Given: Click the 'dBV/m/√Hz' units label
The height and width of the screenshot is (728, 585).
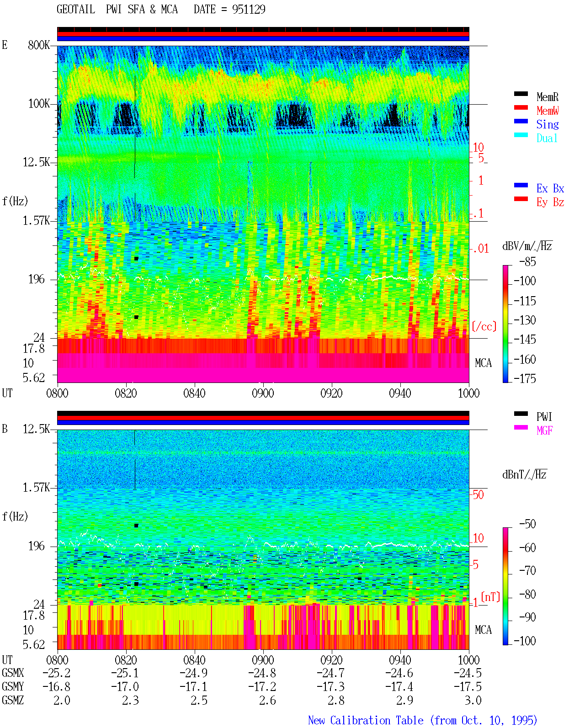Looking at the screenshot, I should click(527, 246).
